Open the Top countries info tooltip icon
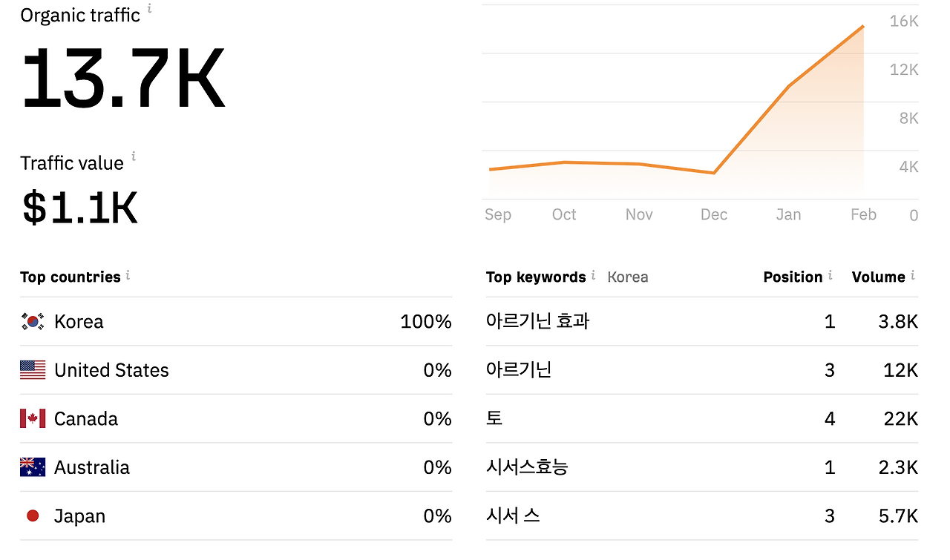The width and height of the screenshot is (950, 560). 128,275
